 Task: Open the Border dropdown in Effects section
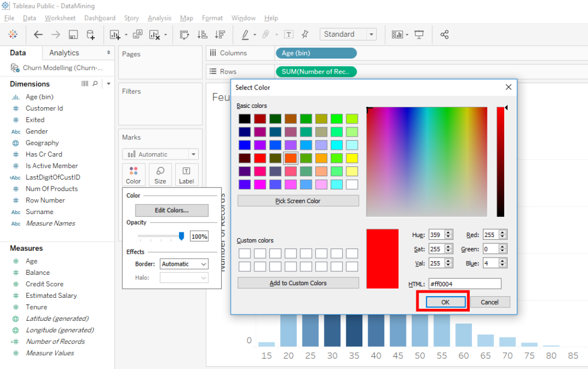tap(184, 264)
